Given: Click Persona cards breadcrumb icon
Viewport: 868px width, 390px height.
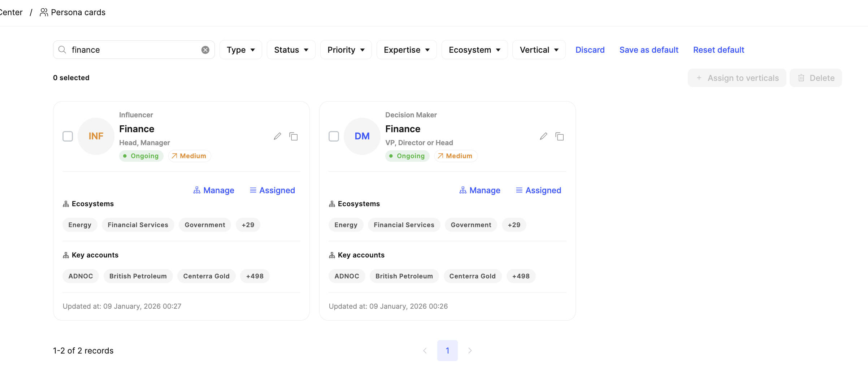Looking at the screenshot, I should click(44, 12).
